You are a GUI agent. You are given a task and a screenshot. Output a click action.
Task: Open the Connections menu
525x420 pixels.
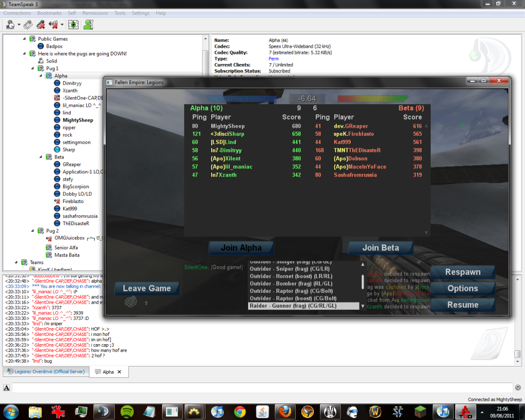click(x=17, y=13)
